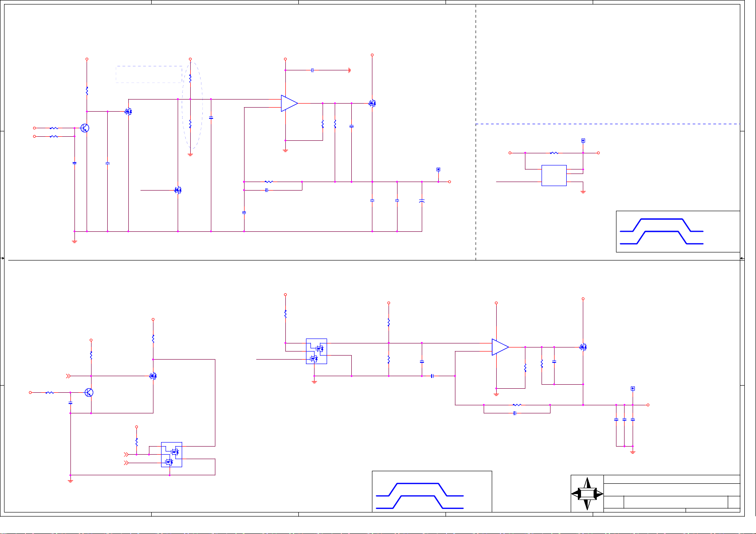Select the MOSFET at the lower op-amp output
The image size is (756, 534).
coord(583,347)
